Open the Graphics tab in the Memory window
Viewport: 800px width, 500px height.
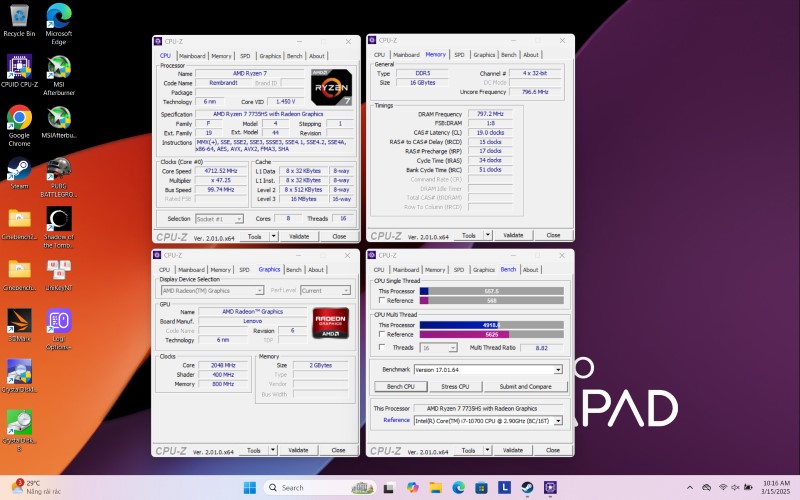click(484, 55)
